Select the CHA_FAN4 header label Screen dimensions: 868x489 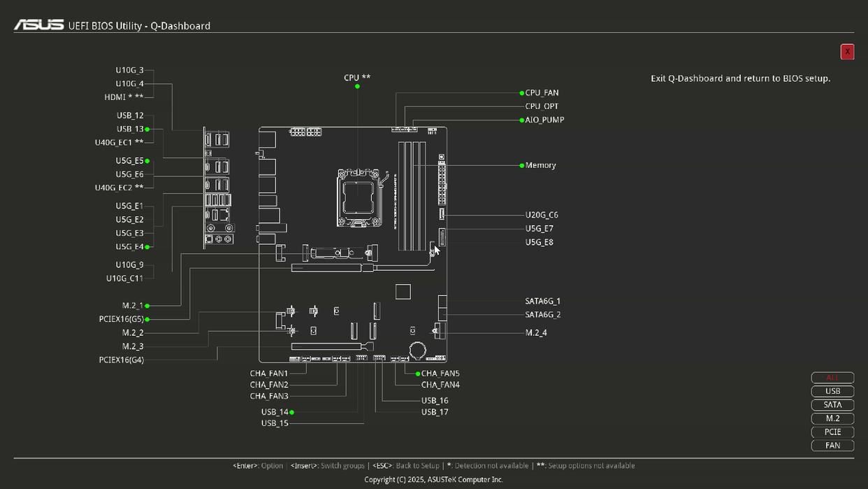[440, 385]
